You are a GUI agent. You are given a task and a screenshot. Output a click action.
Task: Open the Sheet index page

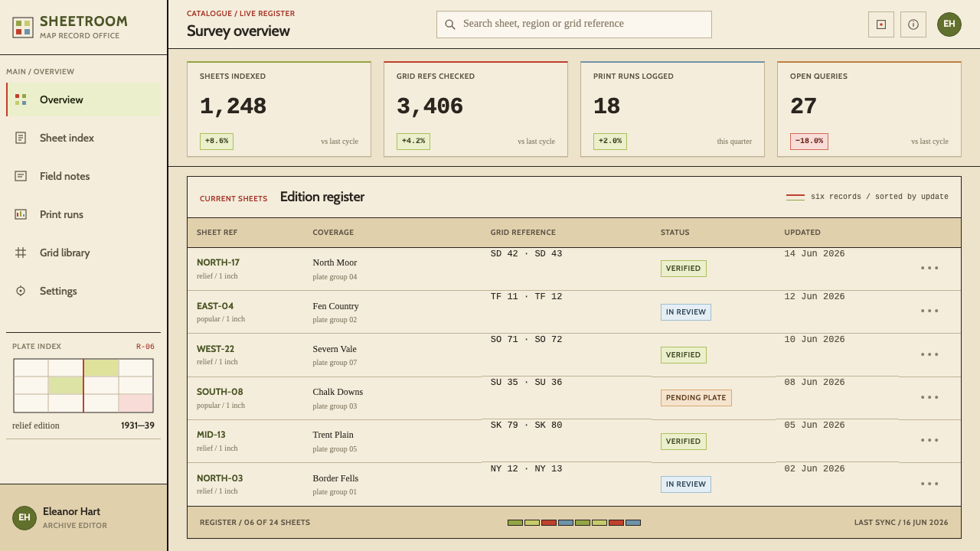(83, 138)
